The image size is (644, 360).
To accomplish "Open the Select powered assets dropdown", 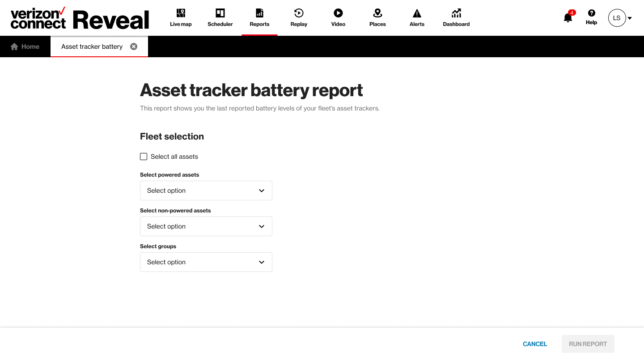I will tap(206, 191).
